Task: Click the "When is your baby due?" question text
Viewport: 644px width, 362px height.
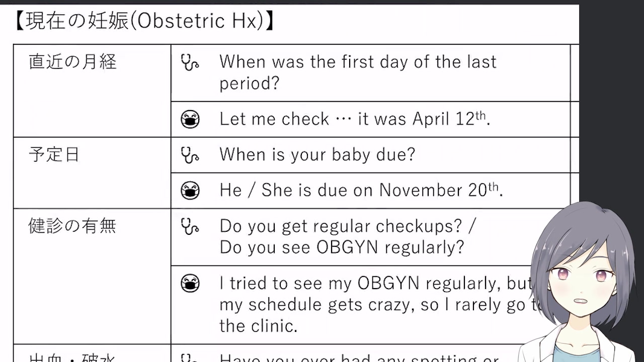Action: pos(317,155)
